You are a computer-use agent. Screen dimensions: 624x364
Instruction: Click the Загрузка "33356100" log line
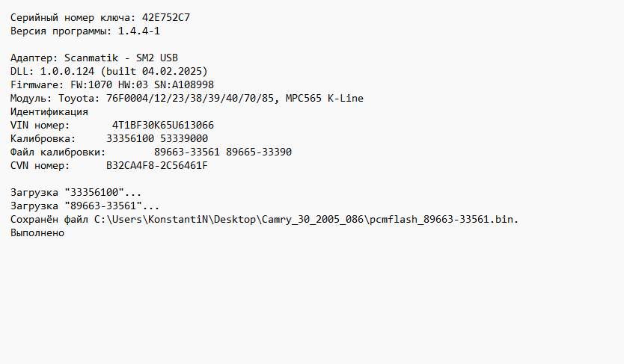(x=76, y=193)
